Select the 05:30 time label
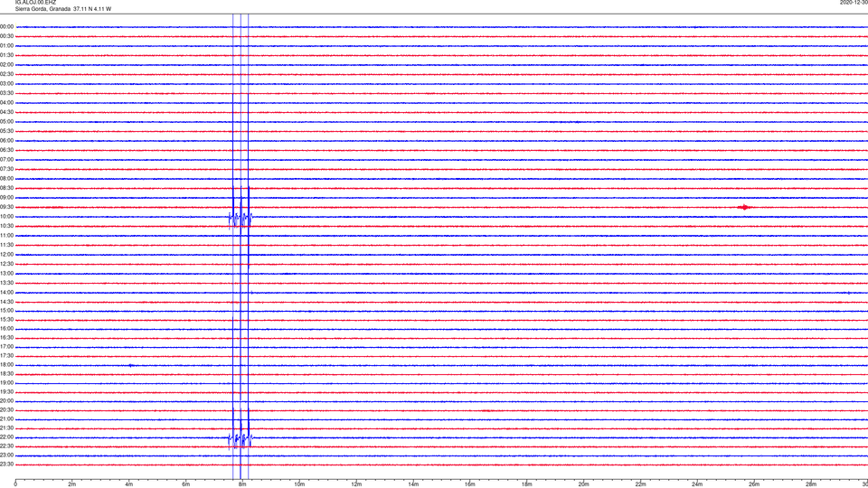 click(6, 131)
